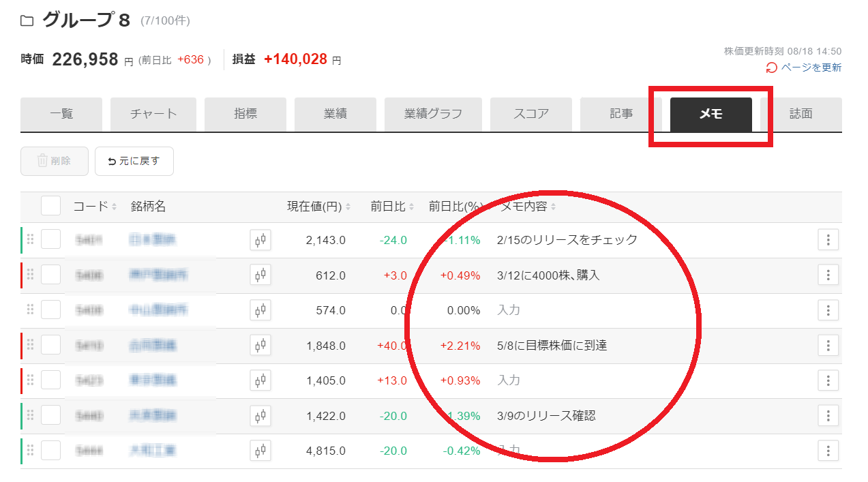Open chart icon for the 1,405.0 row
The width and height of the screenshot is (868, 482).
coord(260,380)
